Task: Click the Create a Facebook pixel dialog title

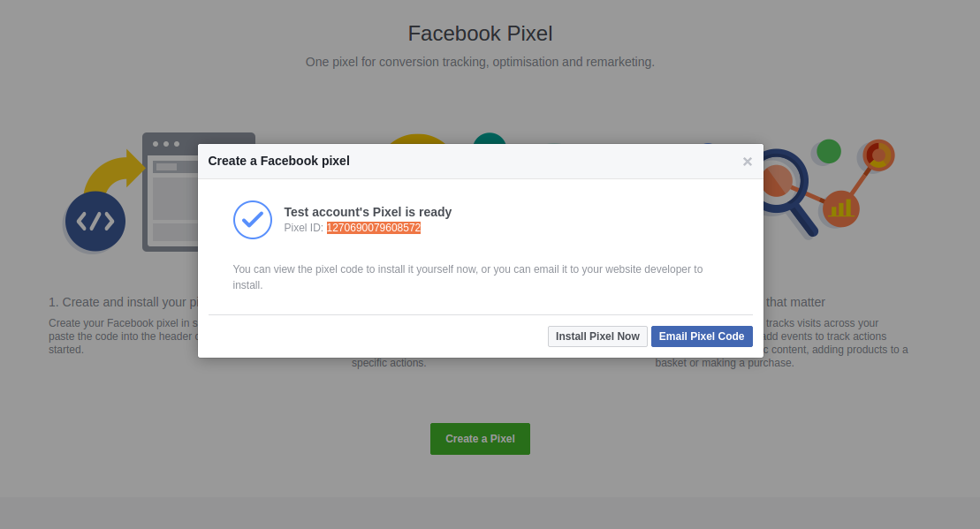Action: pos(278,161)
